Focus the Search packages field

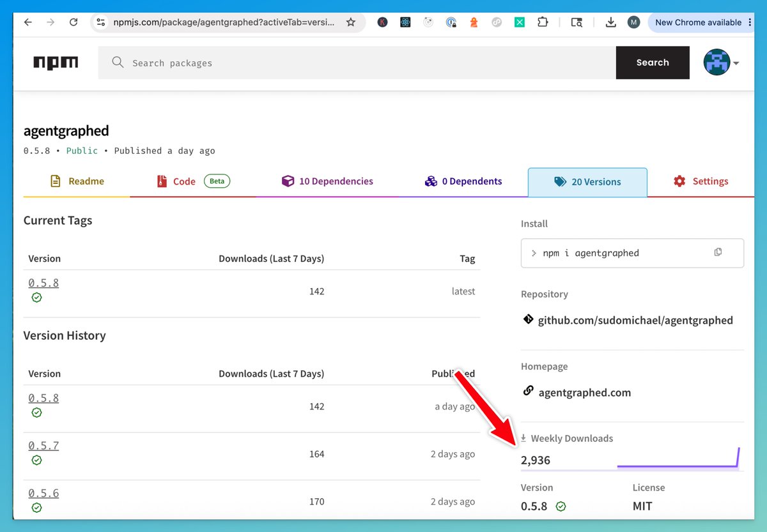coord(357,63)
